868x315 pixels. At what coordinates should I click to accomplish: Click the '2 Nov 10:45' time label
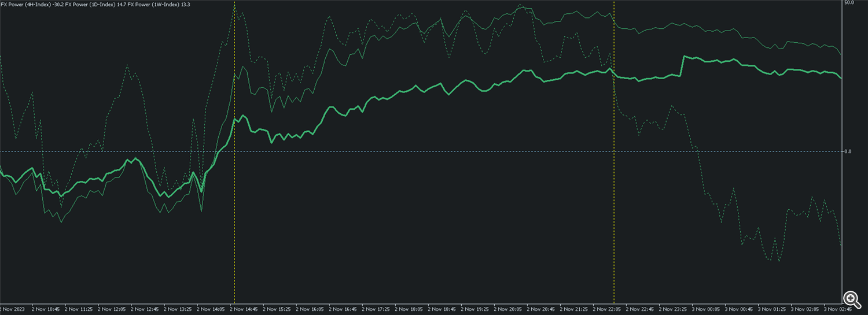[x=46, y=309]
